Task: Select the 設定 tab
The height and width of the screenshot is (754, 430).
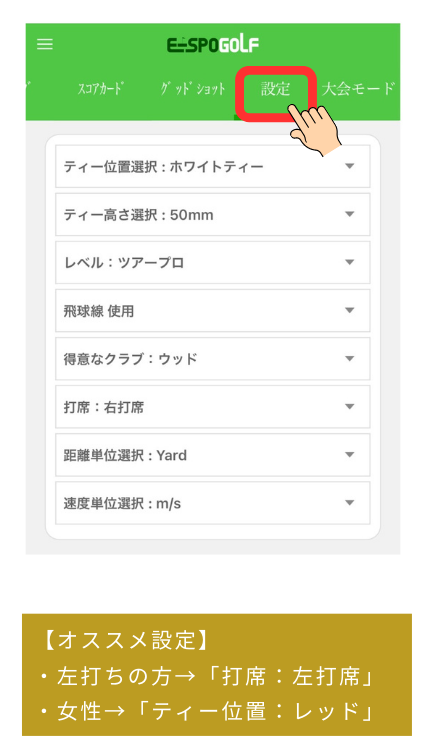Action: pos(276,89)
